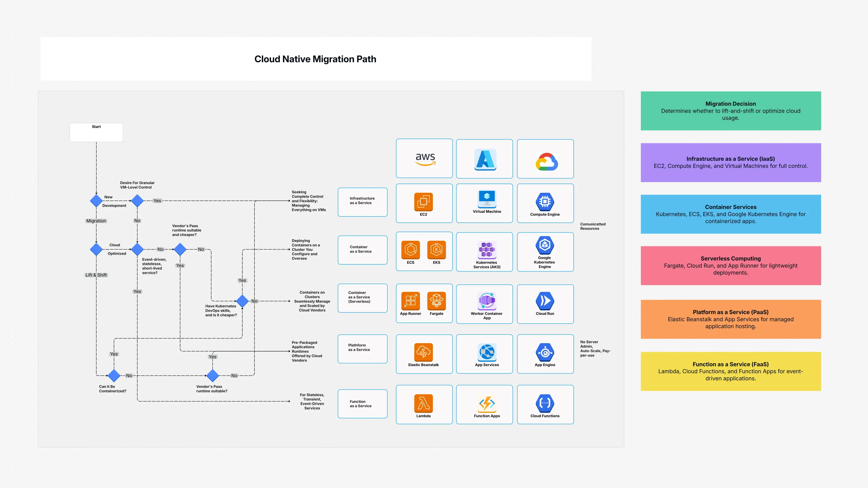Viewport: 868px width, 488px height.
Task: Click the 'Lift & Shift' connector label
Action: 96,275
